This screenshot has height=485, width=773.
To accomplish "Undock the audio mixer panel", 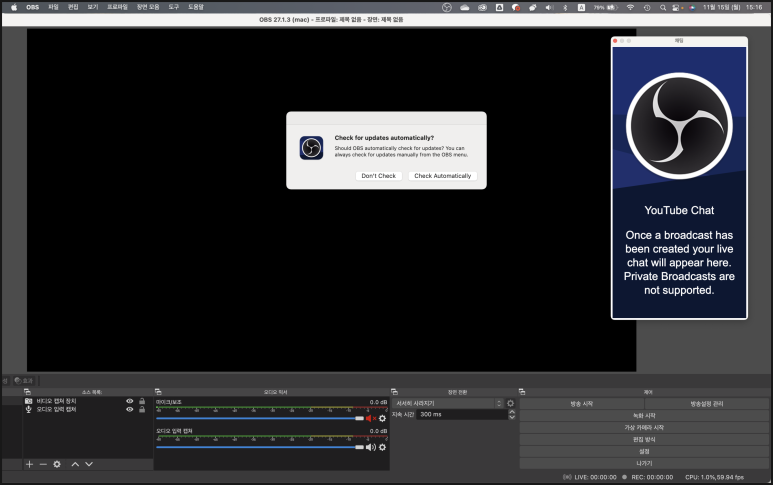I will (x=158, y=392).
